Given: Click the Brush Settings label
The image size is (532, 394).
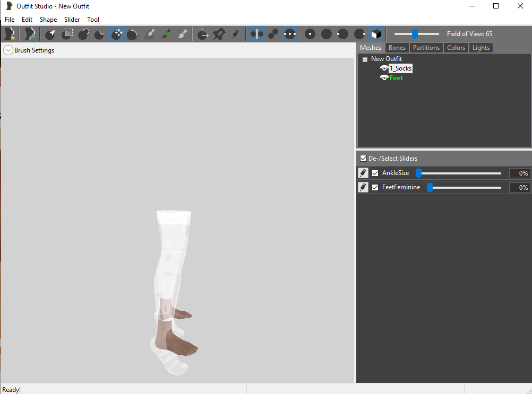Looking at the screenshot, I should pos(35,50).
